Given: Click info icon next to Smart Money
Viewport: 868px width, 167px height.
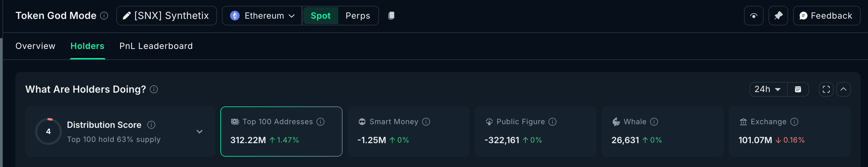Looking at the screenshot, I should click(x=426, y=122).
